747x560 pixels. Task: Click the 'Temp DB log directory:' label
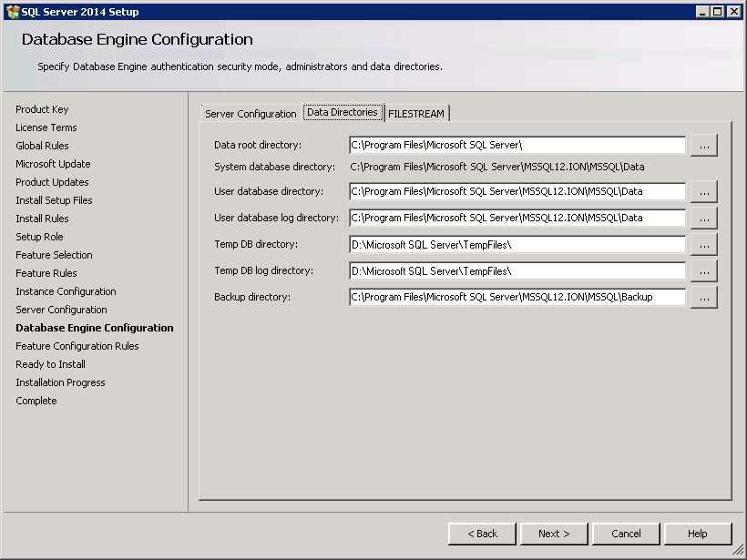click(x=263, y=271)
